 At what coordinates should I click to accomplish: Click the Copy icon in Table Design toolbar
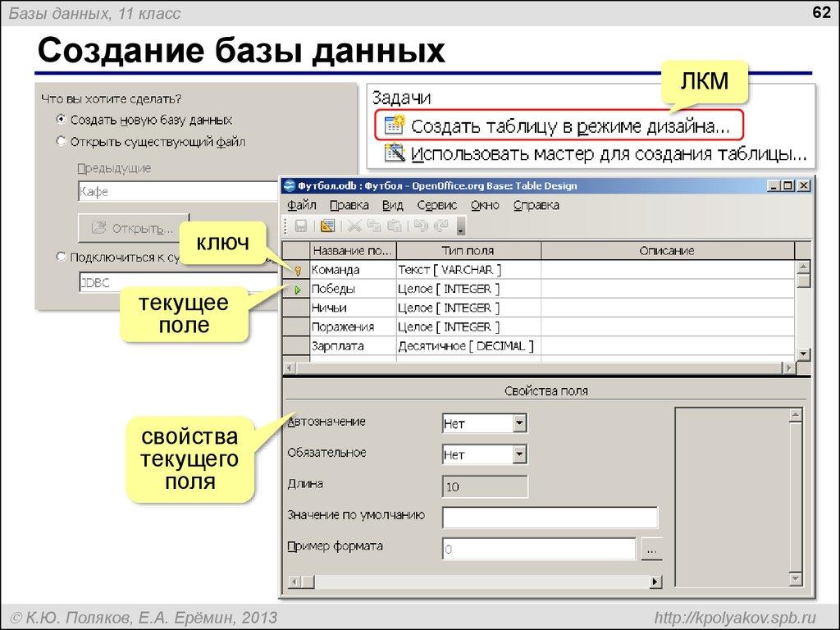tap(375, 225)
